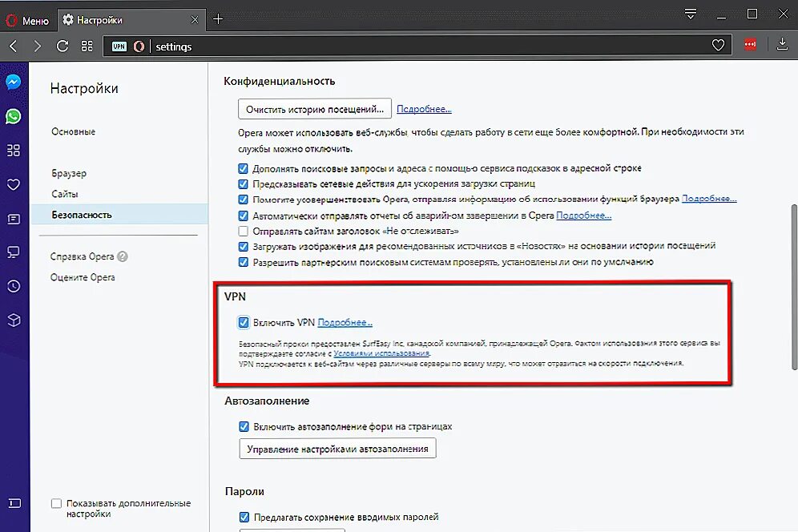This screenshot has height=532, width=798.
Task: Click the settings page vertical scrollbar
Action: 794,287
